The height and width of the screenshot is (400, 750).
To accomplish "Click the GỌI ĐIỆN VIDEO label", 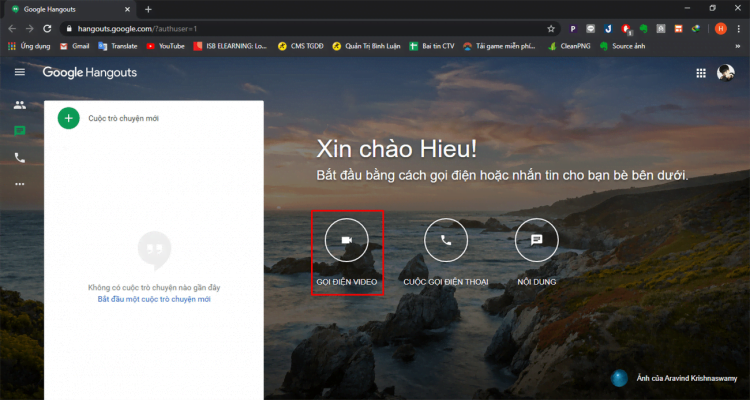I will [x=347, y=282].
